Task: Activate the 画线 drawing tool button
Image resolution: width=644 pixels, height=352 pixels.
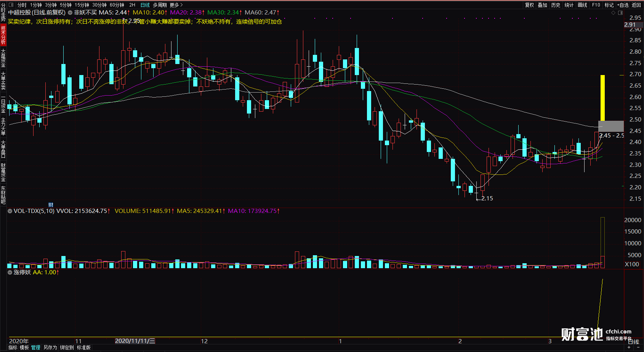Action: [583, 5]
